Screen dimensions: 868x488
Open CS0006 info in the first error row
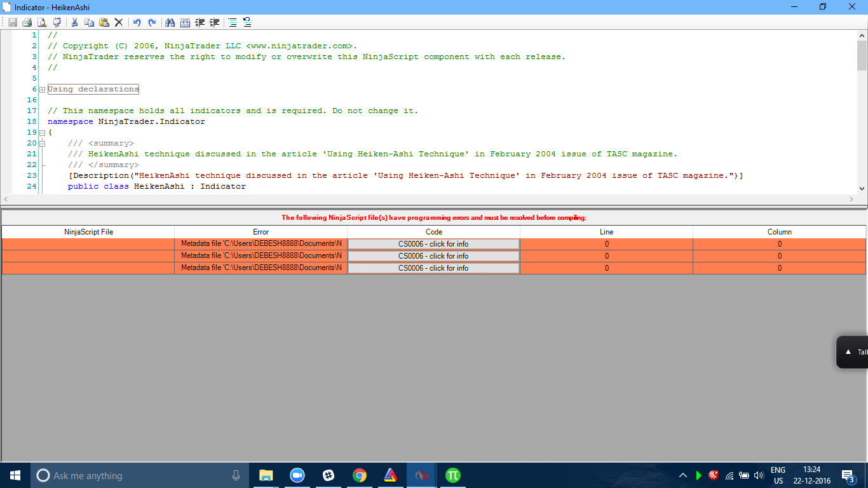pos(433,244)
